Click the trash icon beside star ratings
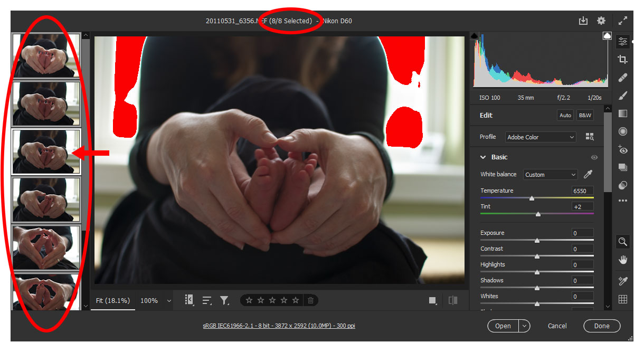This screenshot has height=352, width=644. point(310,300)
